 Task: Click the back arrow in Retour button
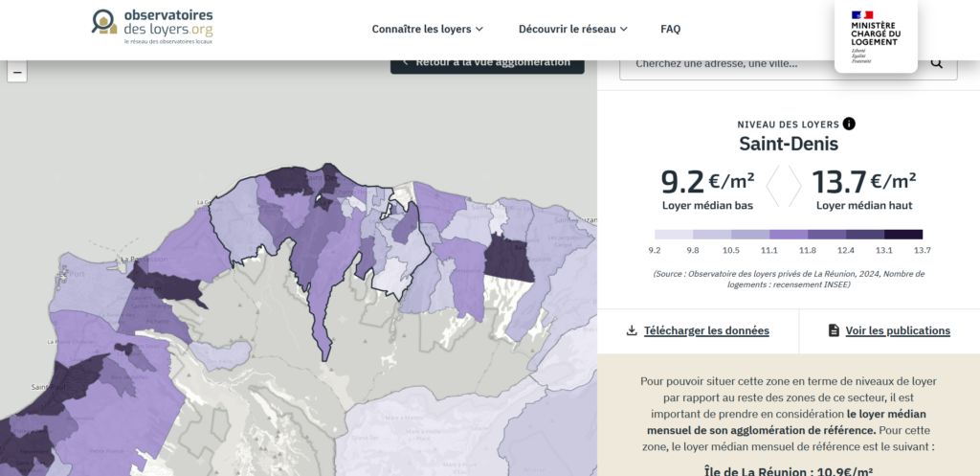pos(405,62)
